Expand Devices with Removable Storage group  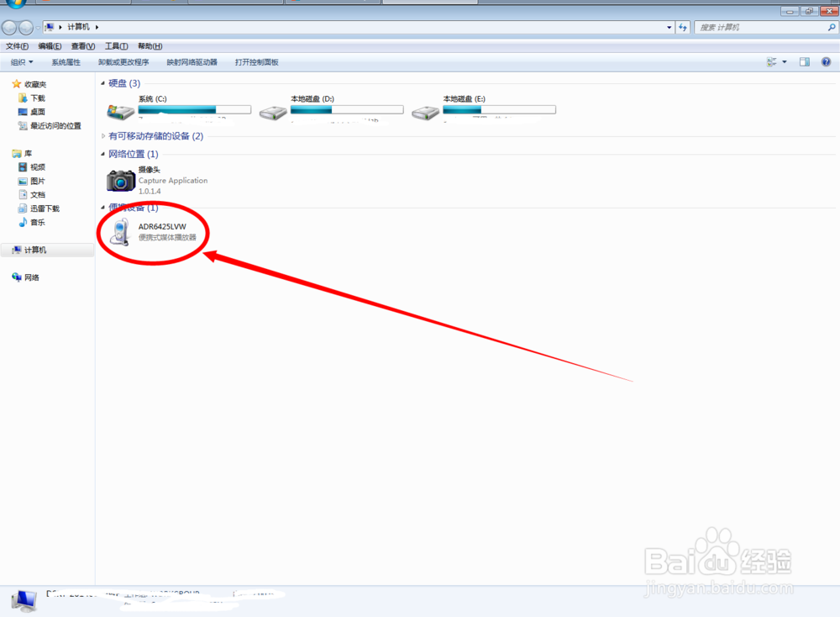pos(102,136)
